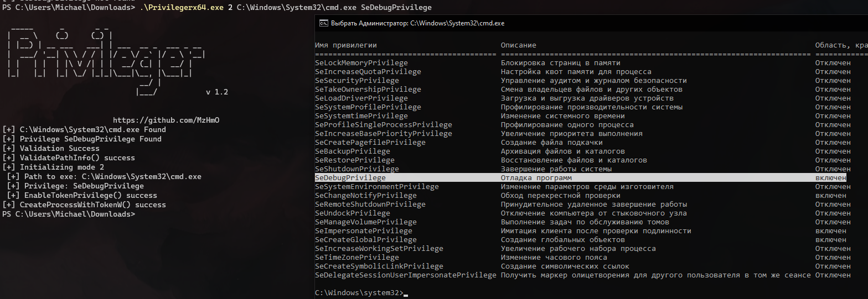Select the SeCreatePagefilePrivilege text
This screenshot has height=299, width=868.
coord(370,143)
